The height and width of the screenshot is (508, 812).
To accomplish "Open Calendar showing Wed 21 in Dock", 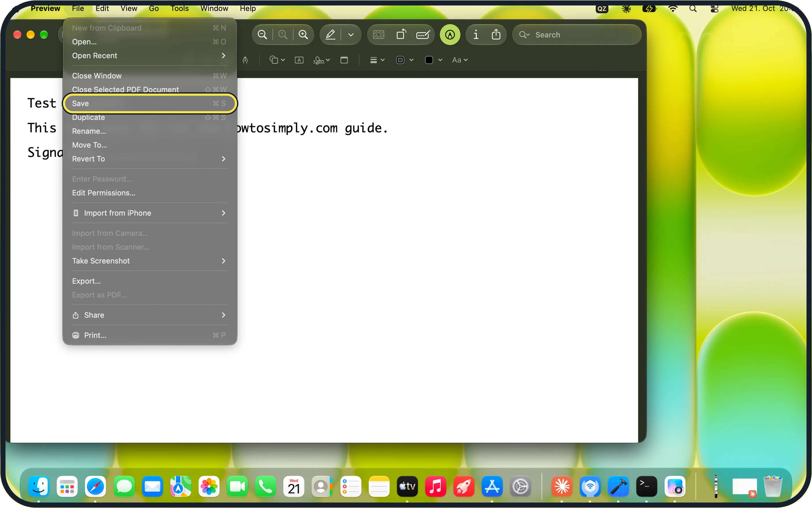I will click(x=294, y=486).
